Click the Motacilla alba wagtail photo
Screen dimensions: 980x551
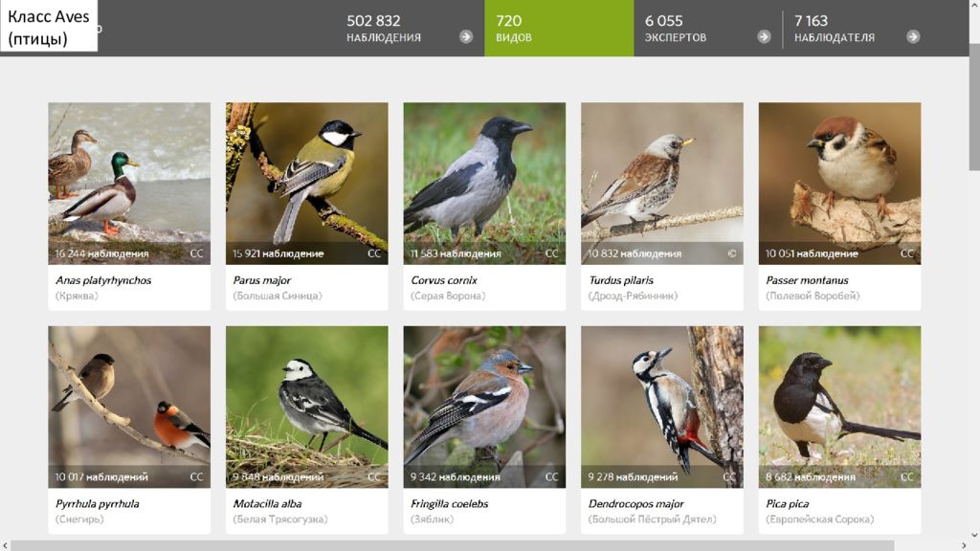[307, 407]
